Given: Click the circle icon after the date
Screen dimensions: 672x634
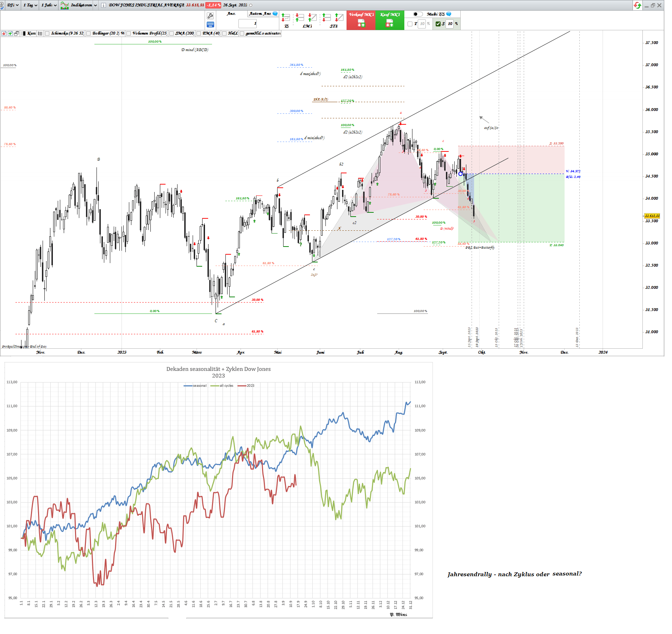Looking at the screenshot, I should pos(251,5).
